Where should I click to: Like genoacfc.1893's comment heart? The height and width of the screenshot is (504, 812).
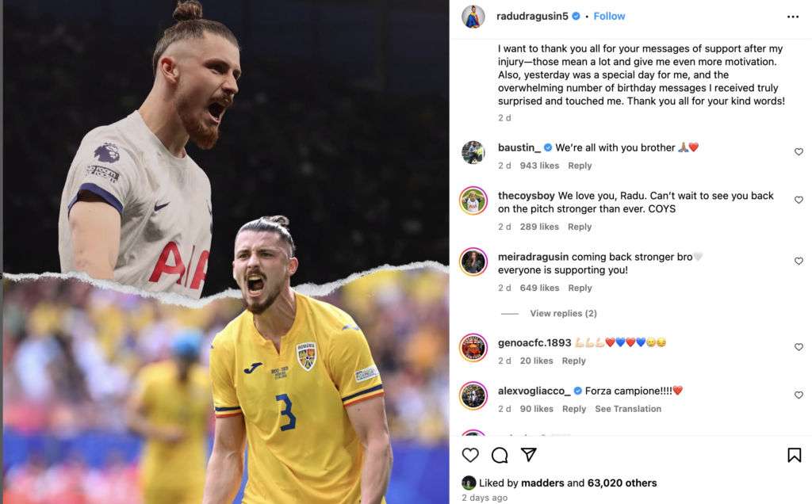(799, 346)
